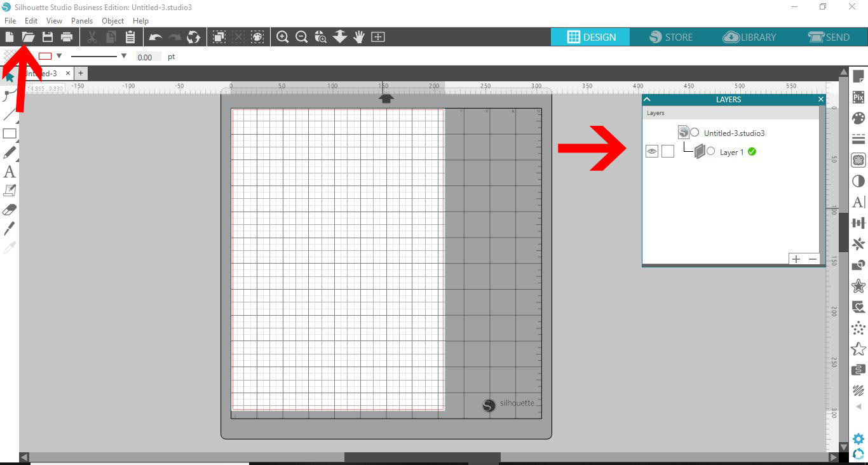Close the Untitled-3 document tab
The width and height of the screenshot is (868, 465).
tap(68, 74)
